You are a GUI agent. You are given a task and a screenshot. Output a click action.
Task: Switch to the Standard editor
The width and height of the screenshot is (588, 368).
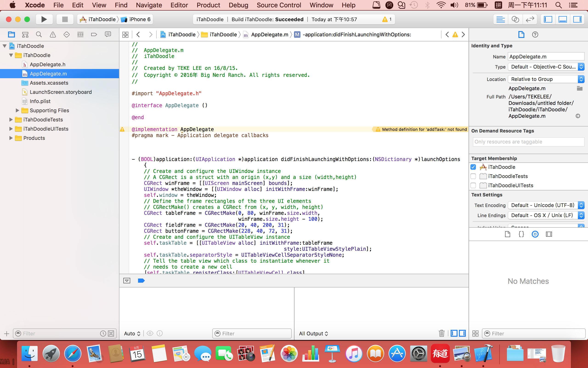[500, 19]
